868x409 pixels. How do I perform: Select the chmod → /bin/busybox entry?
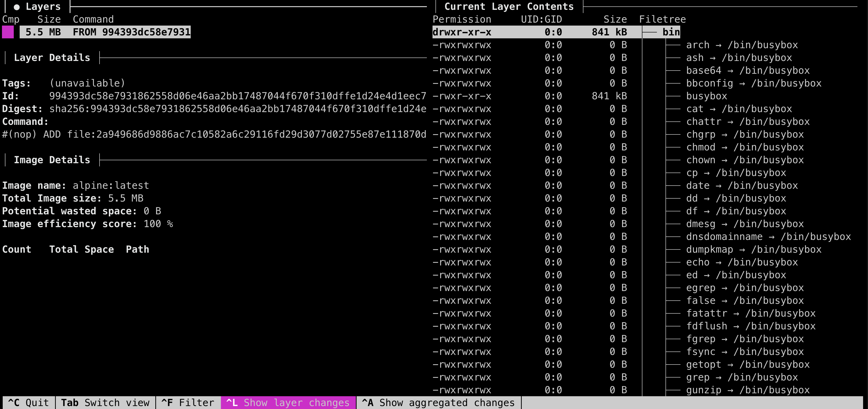pos(745,147)
